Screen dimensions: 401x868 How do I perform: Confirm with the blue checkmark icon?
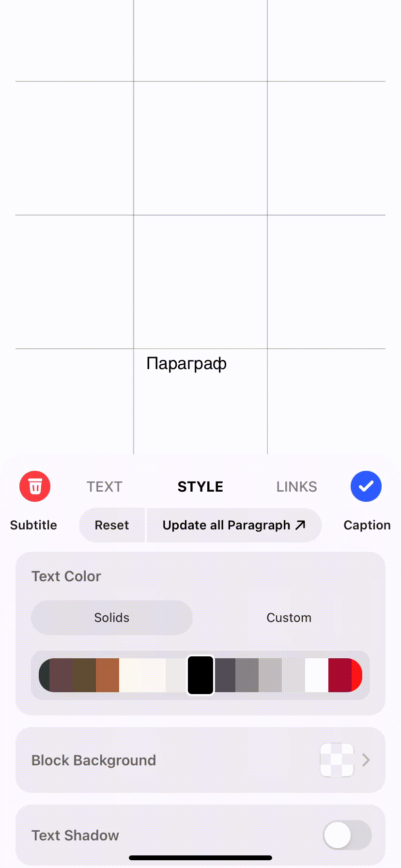366,486
